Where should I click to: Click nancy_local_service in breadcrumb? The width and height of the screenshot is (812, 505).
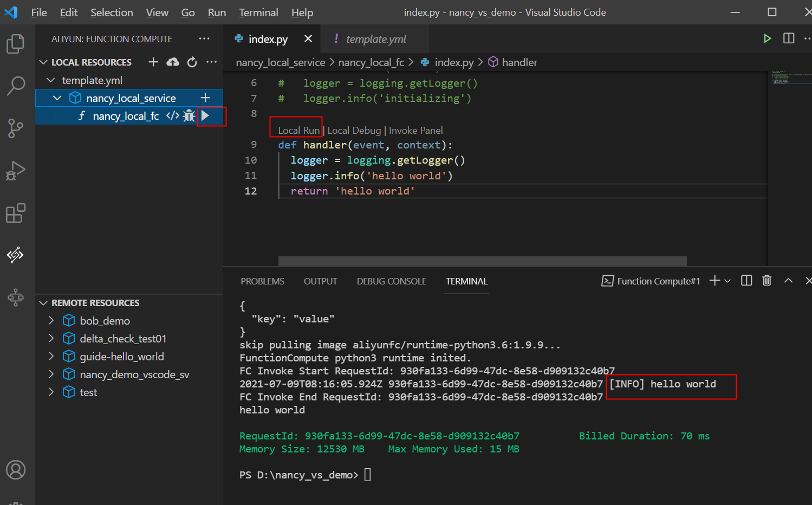(281, 62)
